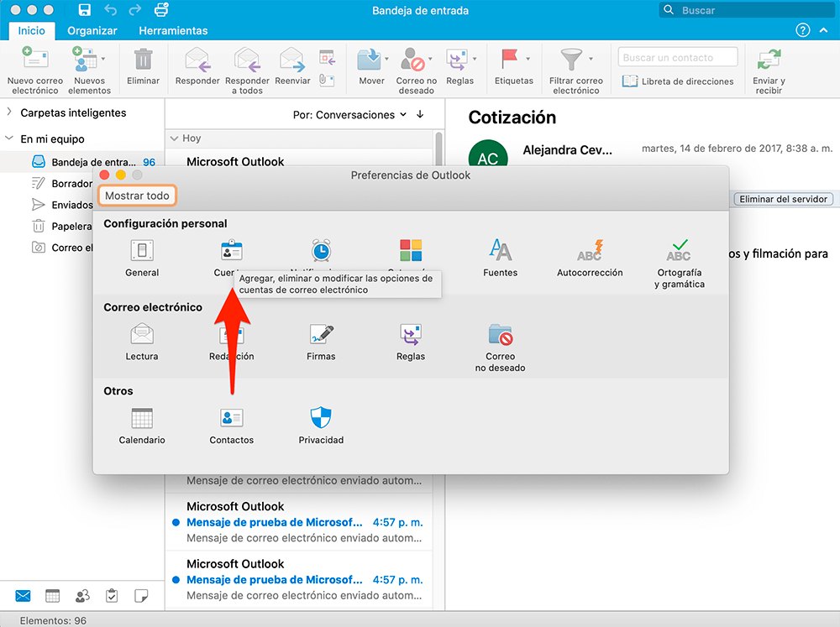Screen dimensions: 840x627
Task: Open Privacidad preferences
Action: click(x=321, y=426)
